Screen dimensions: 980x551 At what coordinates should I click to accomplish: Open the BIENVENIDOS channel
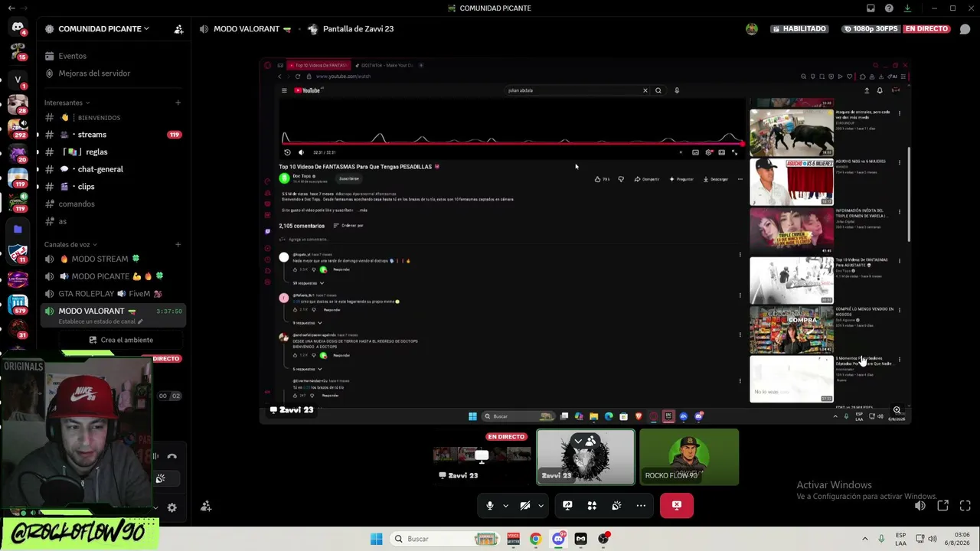click(x=112, y=118)
